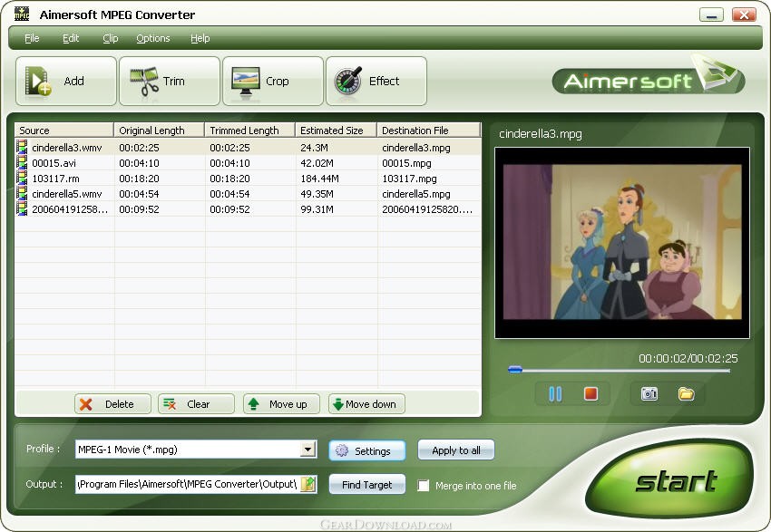This screenshot has width=771, height=532.
Task: Open profile Settings
Action: [367, 450]
